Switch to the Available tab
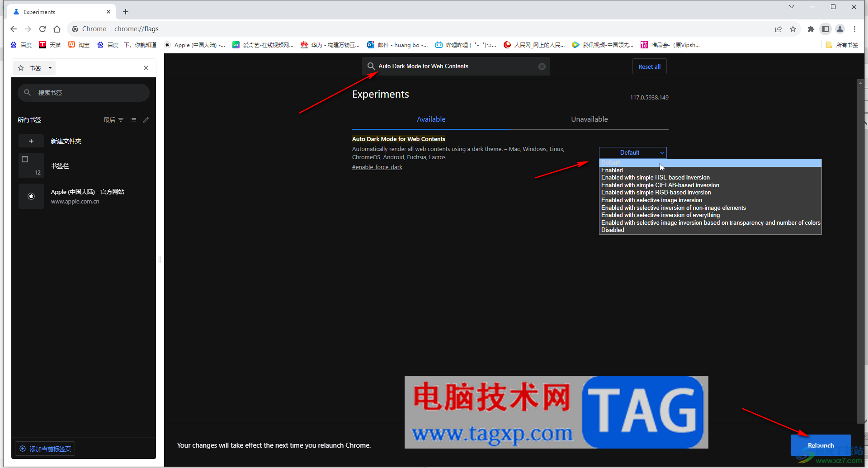Viewport: 868px width, 468px height. click(x=431, y=119)
